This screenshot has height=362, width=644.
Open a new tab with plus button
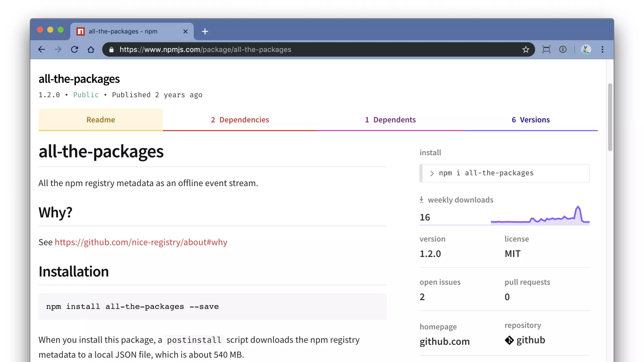pyautogui.click(x=205, y=31)
